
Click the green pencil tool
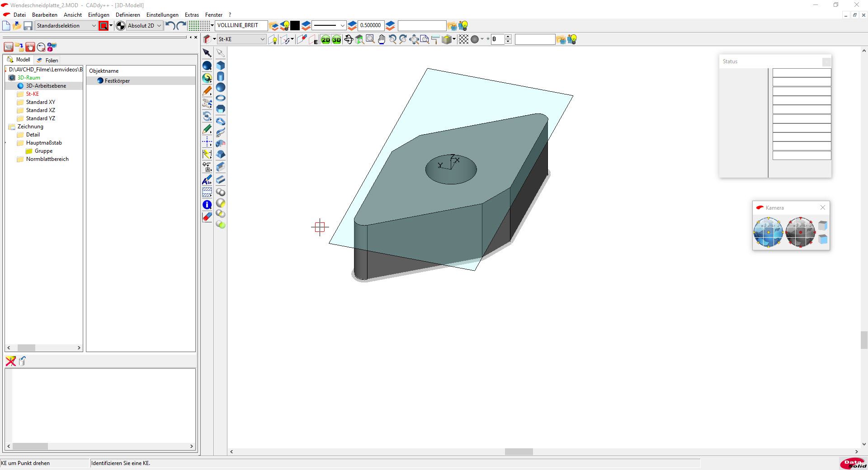[207, 130]
